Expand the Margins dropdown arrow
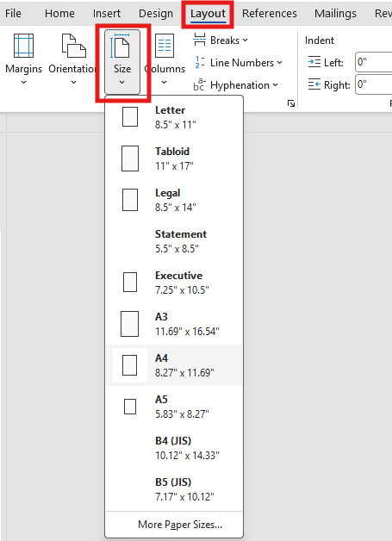The image size is (392, 541). coord(24,82)
